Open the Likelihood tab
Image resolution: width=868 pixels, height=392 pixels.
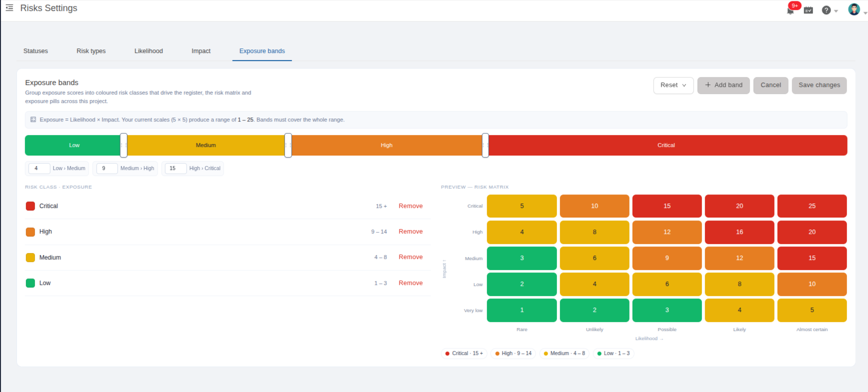coord(148,51)
